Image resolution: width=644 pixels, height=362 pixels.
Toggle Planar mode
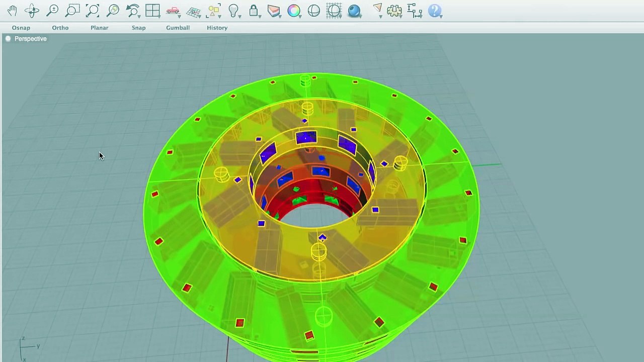point(100,28)
